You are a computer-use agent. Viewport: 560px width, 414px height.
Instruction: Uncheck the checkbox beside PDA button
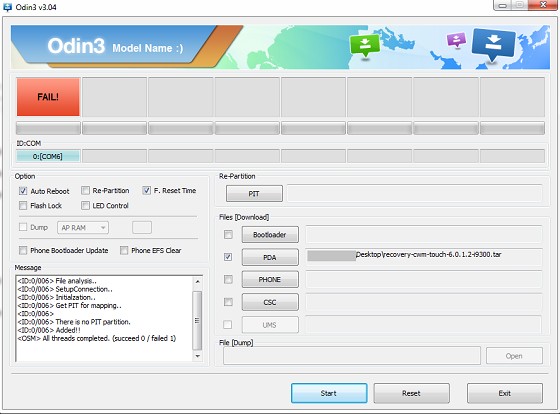(228, 257)
